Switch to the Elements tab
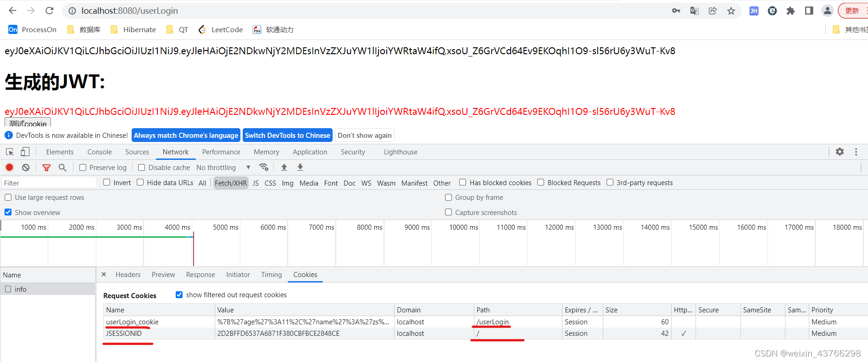The height and width of the screenshot is (362, 868). [x=60, y=152]
